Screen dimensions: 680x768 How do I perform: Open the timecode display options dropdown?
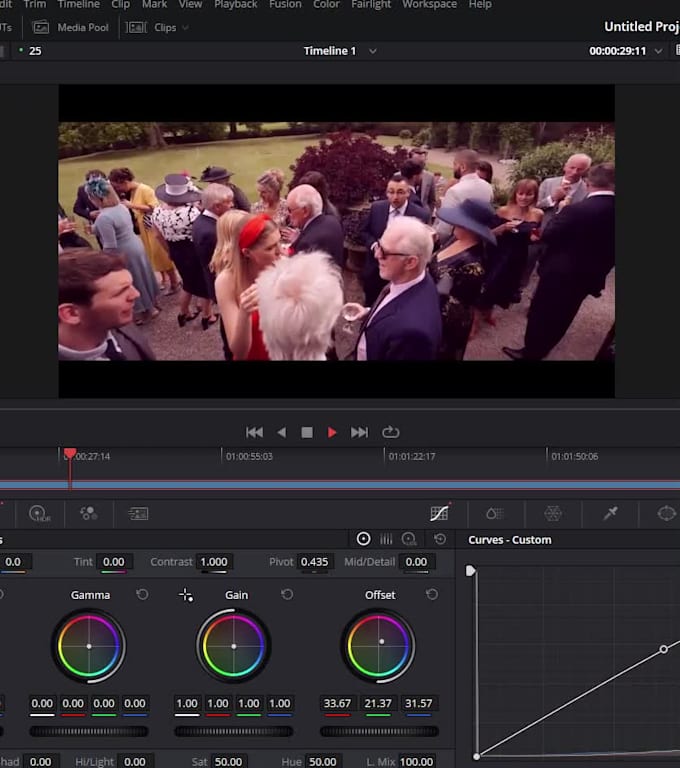point(658,51)
